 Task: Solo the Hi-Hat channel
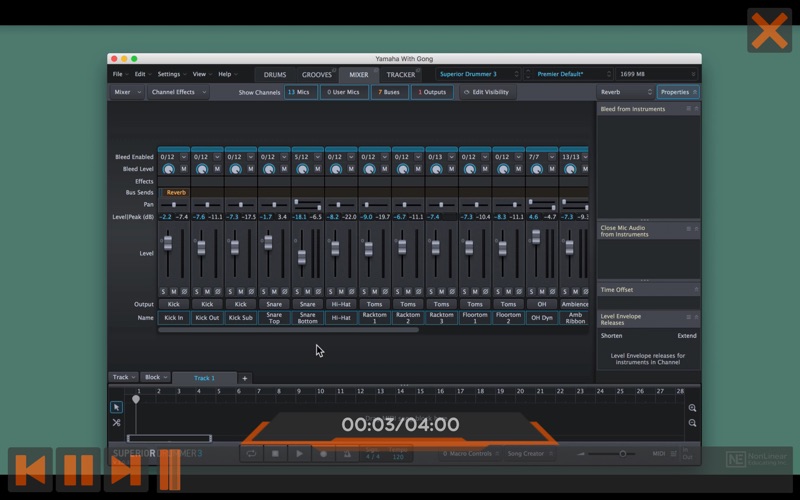[331, 292]
